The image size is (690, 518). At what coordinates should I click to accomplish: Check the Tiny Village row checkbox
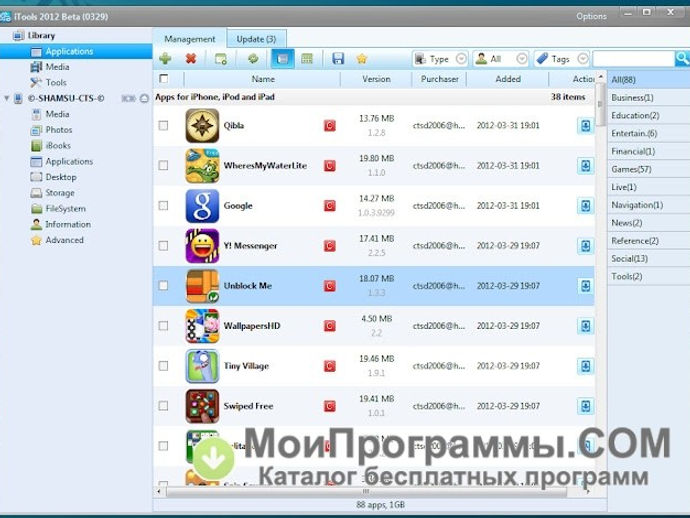[x=163, y=366]
